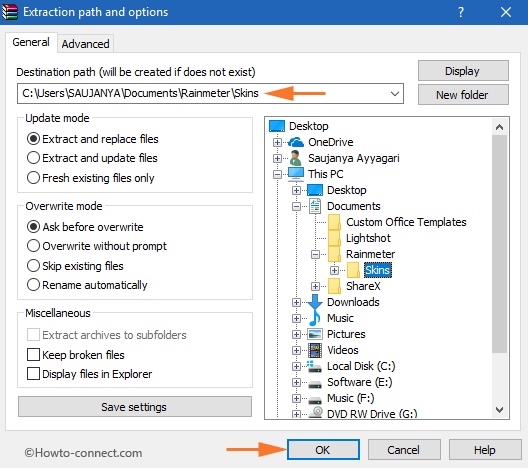
Task: Collapse the Rainmeter tree node
Action: pyautogui.click(x=316, y=255)
